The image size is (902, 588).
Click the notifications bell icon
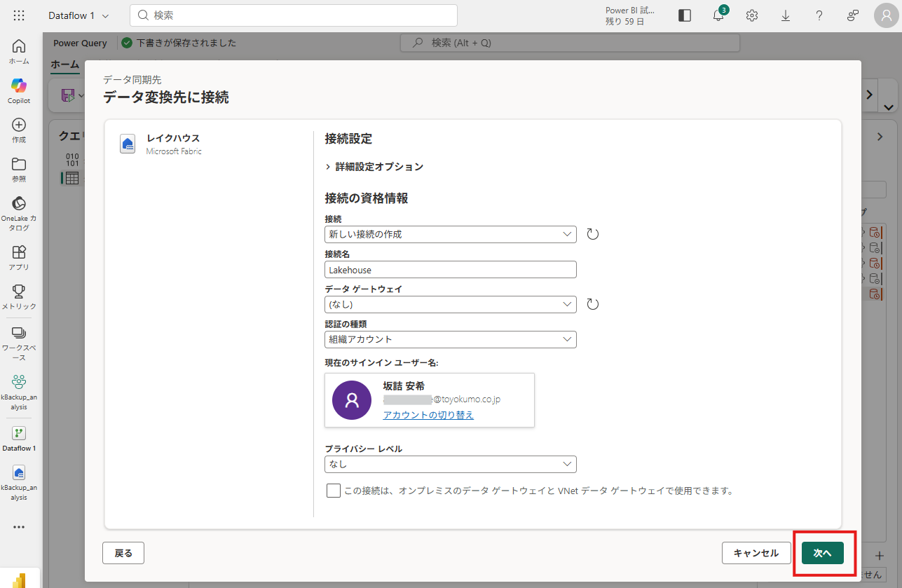point(718,15)
